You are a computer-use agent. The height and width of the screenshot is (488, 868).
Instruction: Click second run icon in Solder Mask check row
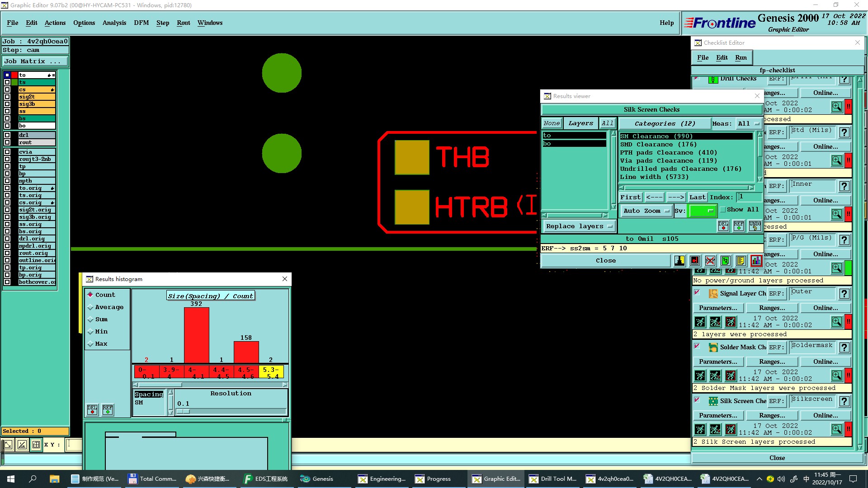715,375
